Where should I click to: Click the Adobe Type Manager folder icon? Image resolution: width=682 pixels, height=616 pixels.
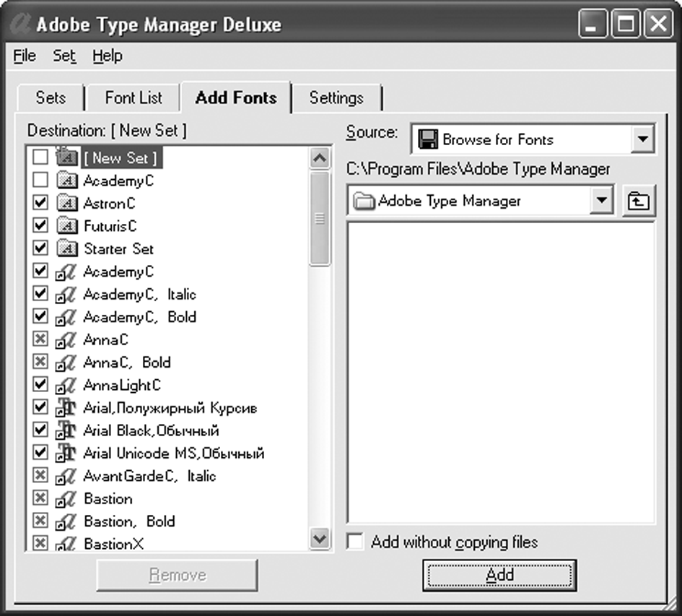coord(364,201)
